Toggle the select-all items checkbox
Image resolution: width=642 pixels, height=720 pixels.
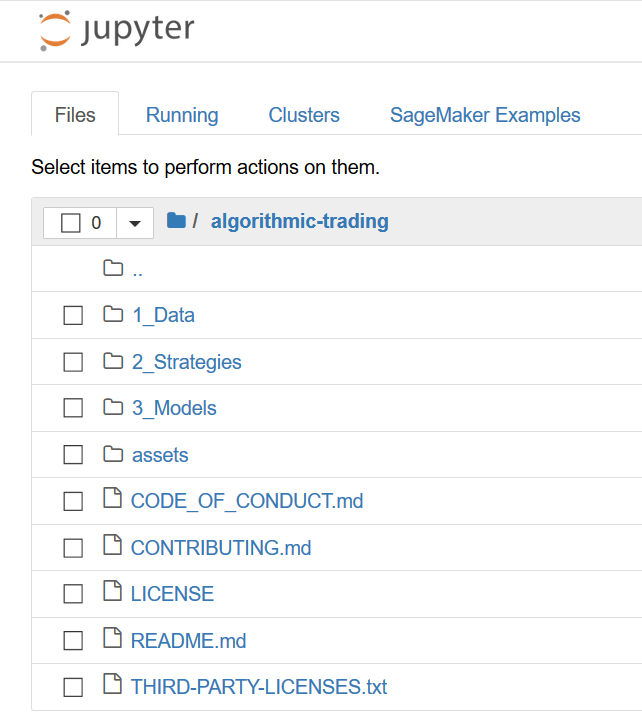click(x=70, y=223)
